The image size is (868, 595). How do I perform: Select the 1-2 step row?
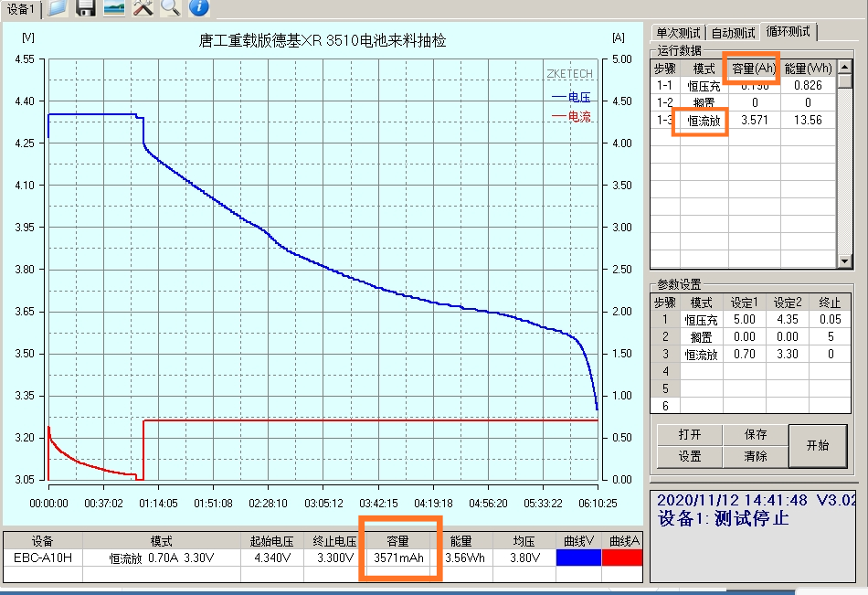pyautogui.click(x=743, y=102)
